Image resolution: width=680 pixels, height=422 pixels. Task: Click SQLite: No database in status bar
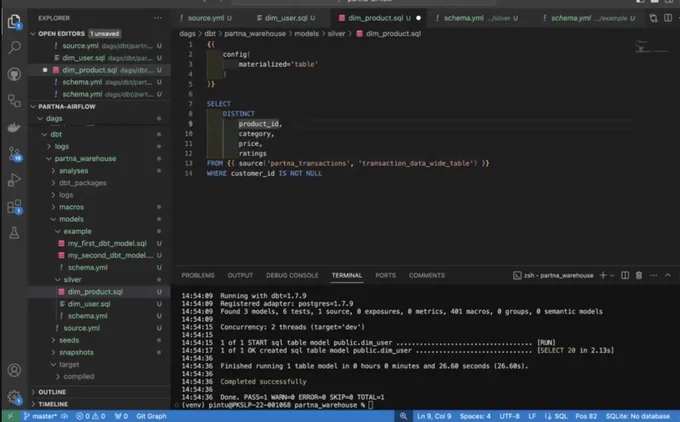click(638, 416)
